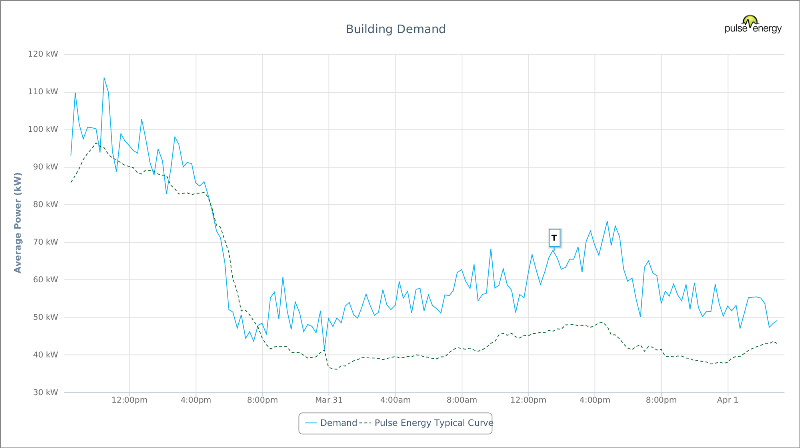Screen dimensions: 800x448
Task: Click the Pulse Energy logo
Action: click(753, 24)
